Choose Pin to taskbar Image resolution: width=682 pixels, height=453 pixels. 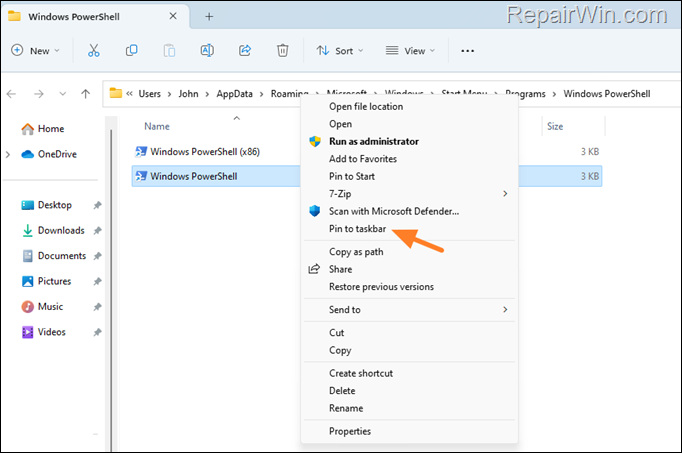click(357, 229)
